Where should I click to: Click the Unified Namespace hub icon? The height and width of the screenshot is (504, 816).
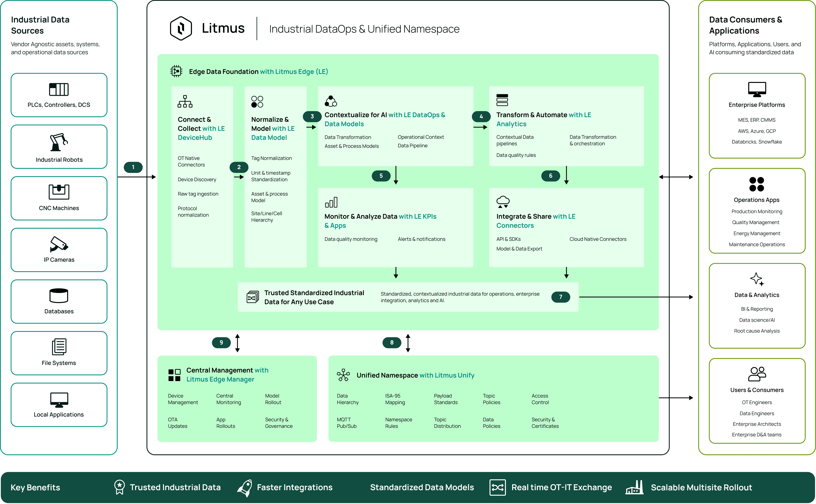[x=343, y=375]
